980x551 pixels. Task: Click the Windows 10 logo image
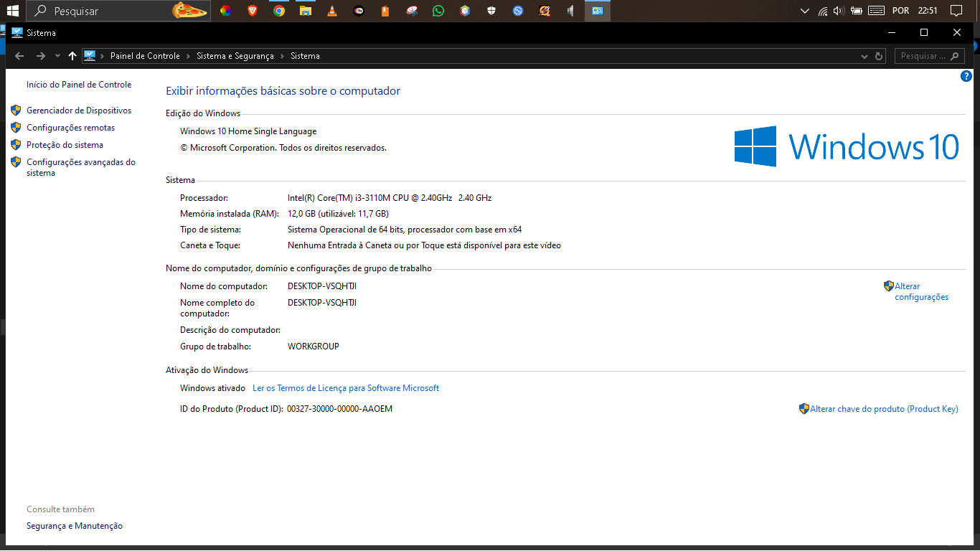point(847,146)
